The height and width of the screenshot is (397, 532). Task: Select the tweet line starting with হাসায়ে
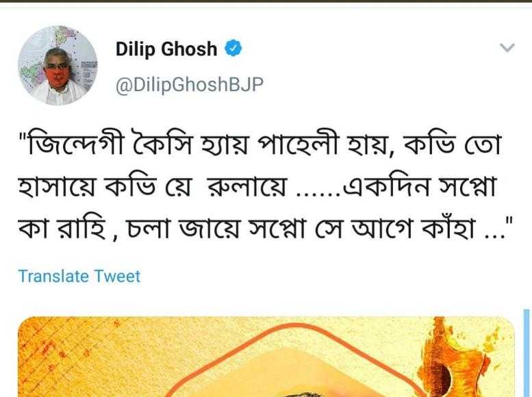coord(257,187)
